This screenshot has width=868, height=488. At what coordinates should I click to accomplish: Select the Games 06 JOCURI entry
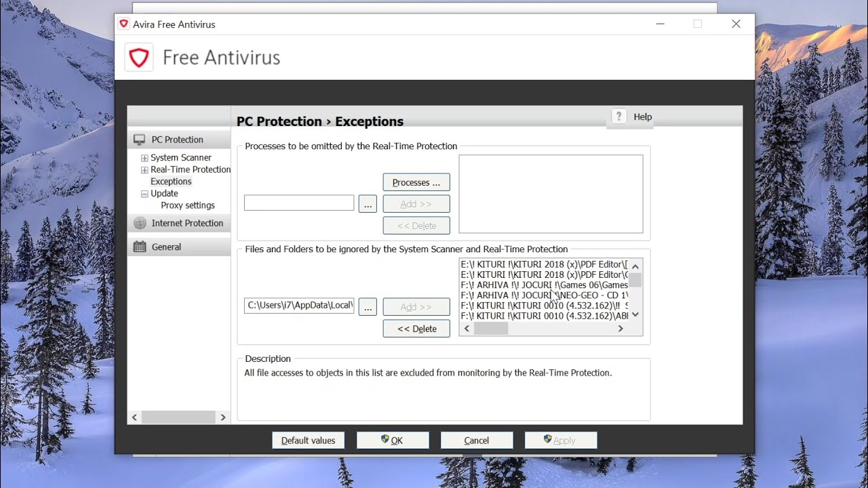click(x=544, y=285)
